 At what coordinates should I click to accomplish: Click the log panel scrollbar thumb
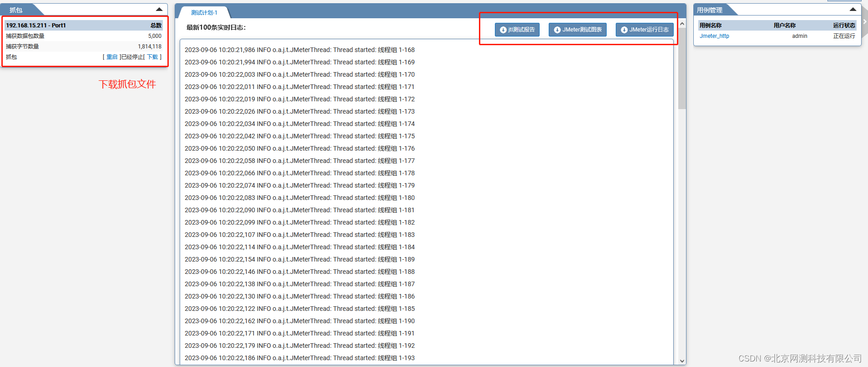[682, 68]
